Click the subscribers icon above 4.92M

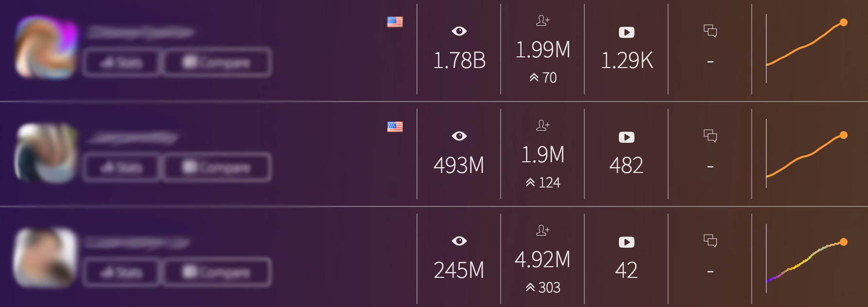[542, 230]
